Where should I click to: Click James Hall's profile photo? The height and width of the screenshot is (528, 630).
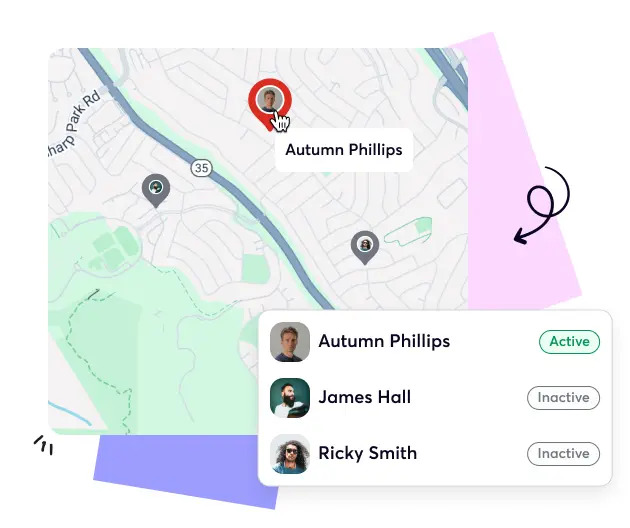pyautogui.click(x=290, y=398)
